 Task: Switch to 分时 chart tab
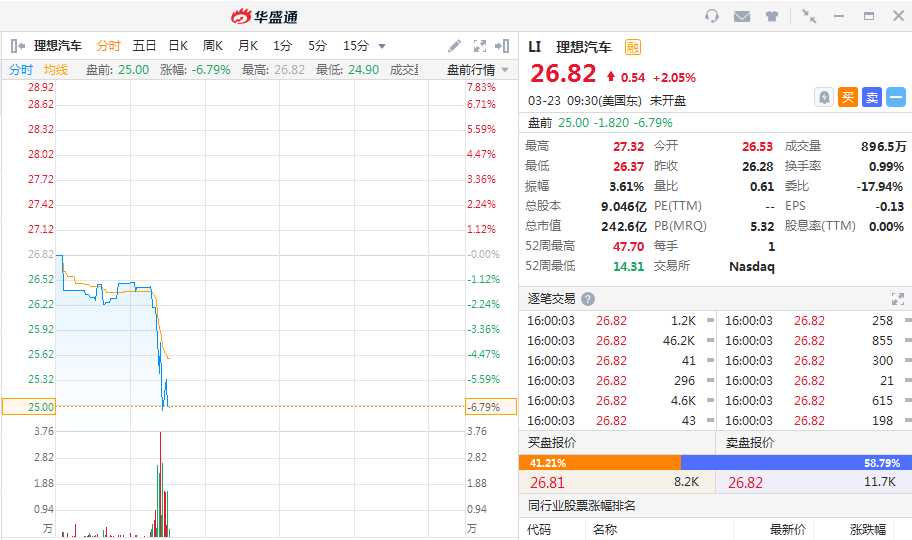[x=108, y=45]
